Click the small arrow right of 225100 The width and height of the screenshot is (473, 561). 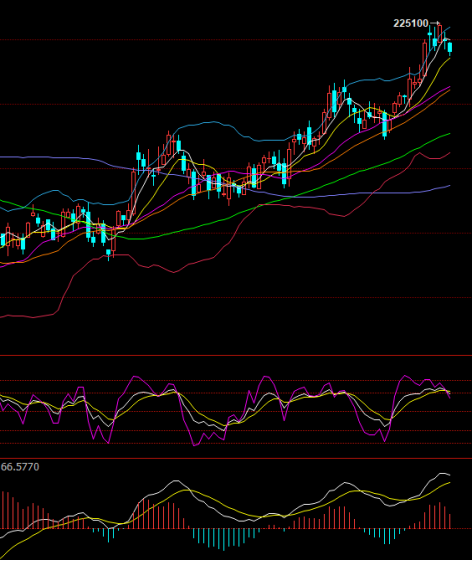tap(434, 24)
